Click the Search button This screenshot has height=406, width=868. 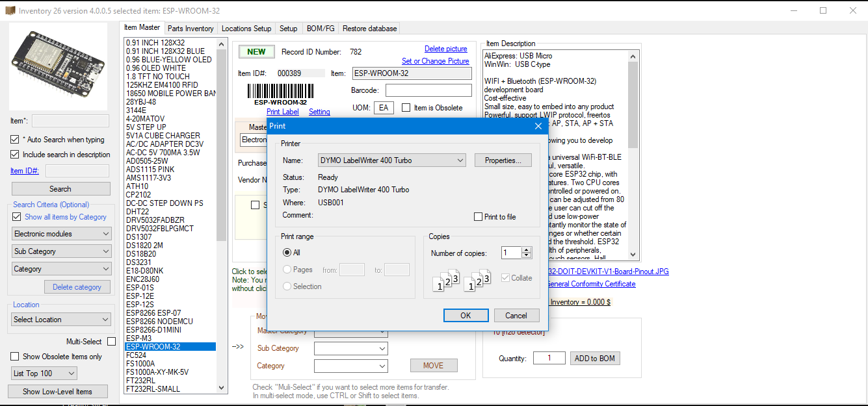(x=60, y=189)
